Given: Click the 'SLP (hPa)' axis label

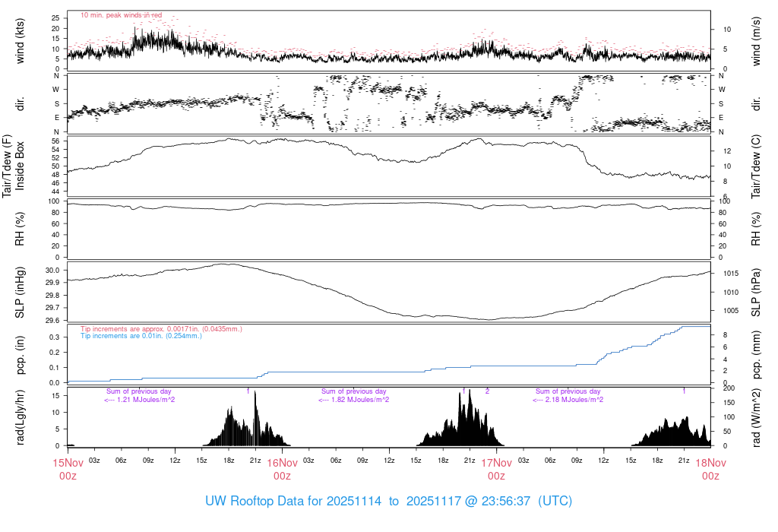Looking at the screenshot, I should pos(756,293).
